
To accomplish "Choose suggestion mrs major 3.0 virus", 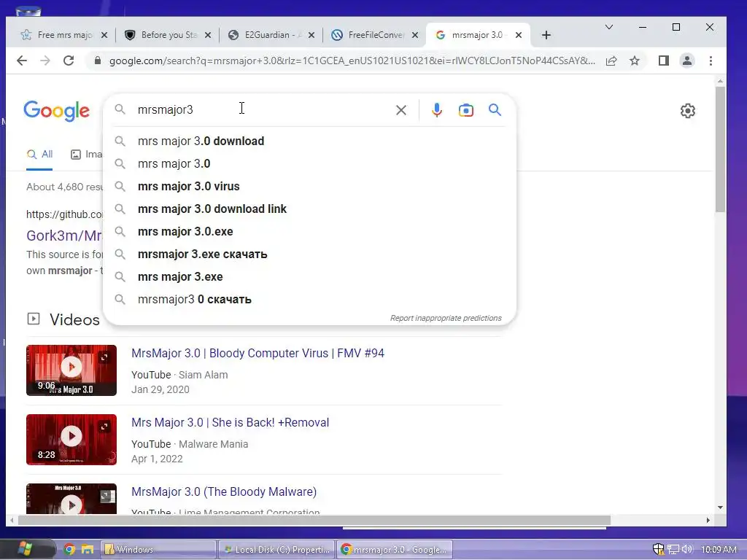I will [309, 186].
